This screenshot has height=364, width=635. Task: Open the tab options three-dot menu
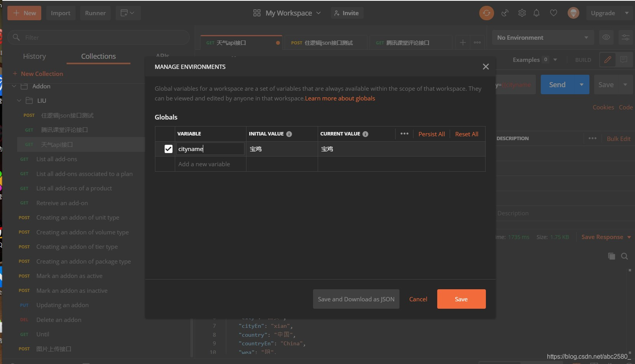coord(477,42)
